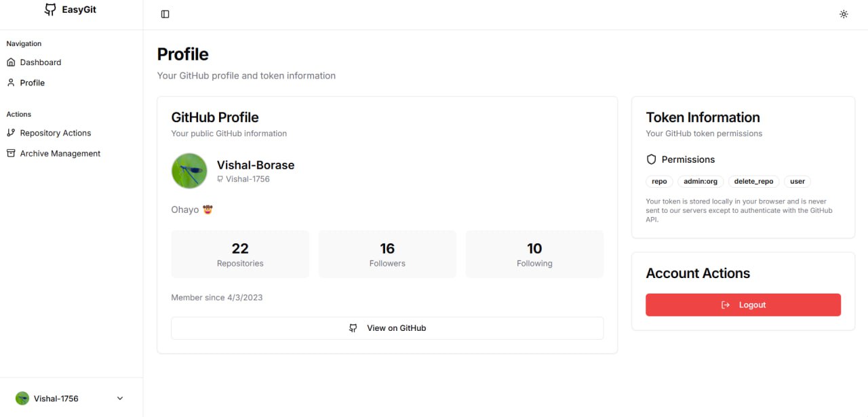Toggle the sidebar panel icon
Image resolution: width=868 pixels, height=417 pixels.
(x=165, y=14)
